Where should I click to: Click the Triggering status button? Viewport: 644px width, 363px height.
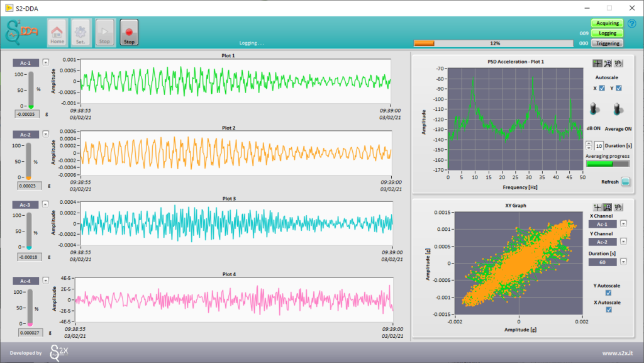tap(607, 43)
